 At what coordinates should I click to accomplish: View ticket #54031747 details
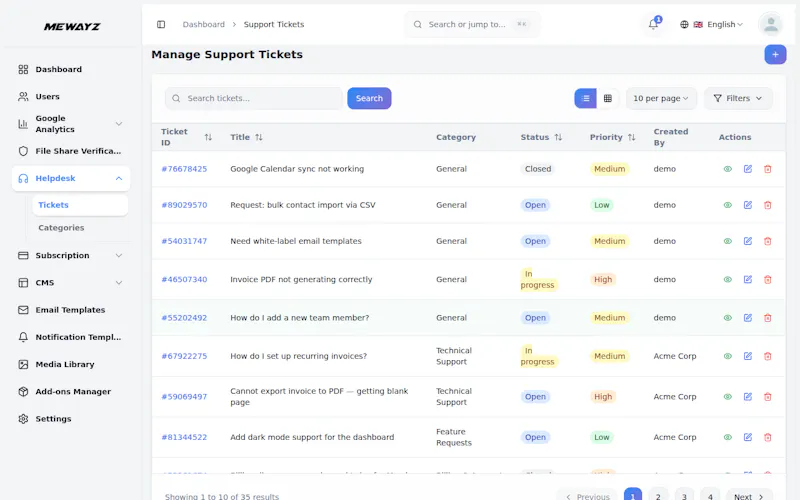coord(728,241)
